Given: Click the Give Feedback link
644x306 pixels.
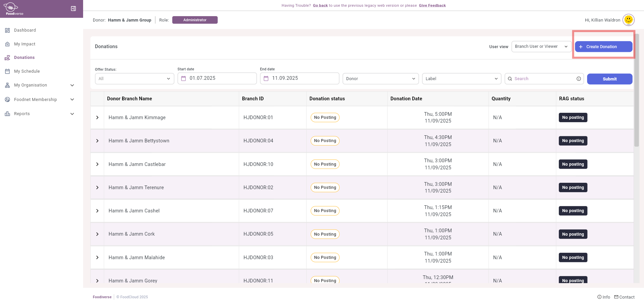Looking at the screenshot, I should [x=432, y=5].
